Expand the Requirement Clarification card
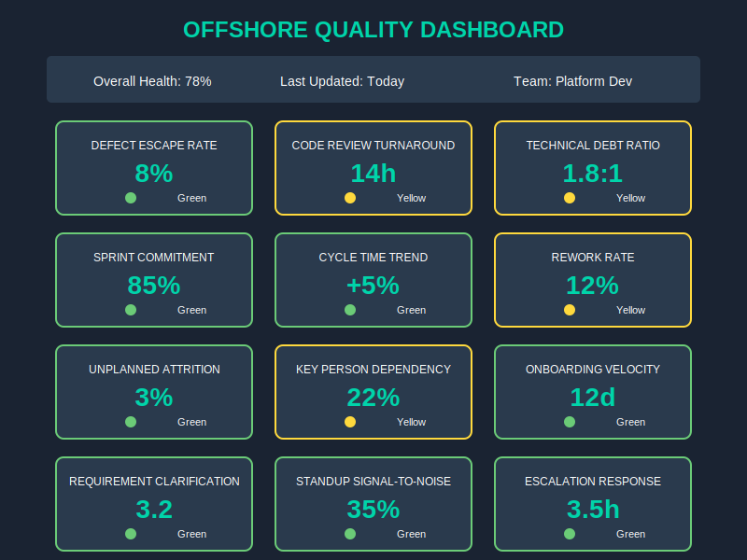 (x=154, y=504)
